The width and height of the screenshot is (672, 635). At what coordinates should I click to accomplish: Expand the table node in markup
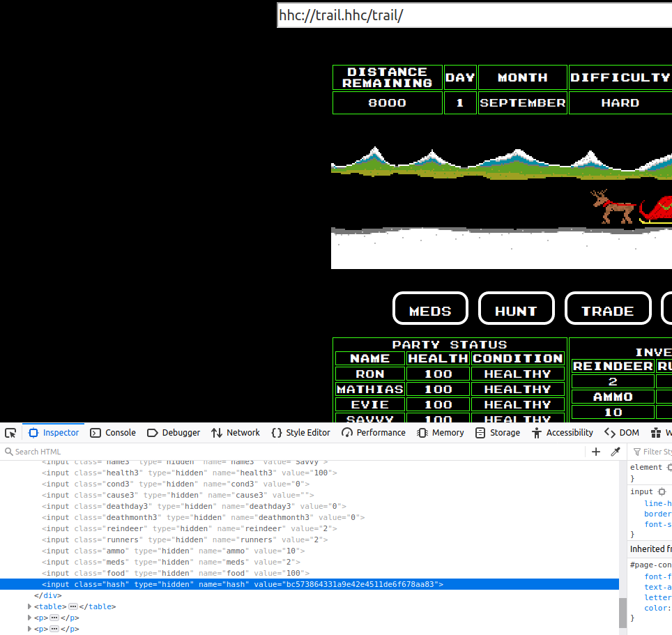pos(29,606)
